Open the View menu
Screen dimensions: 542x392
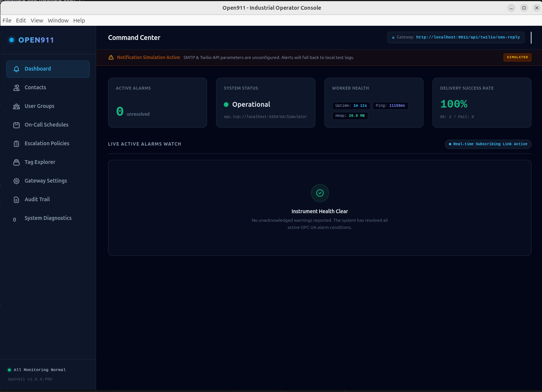37,21
